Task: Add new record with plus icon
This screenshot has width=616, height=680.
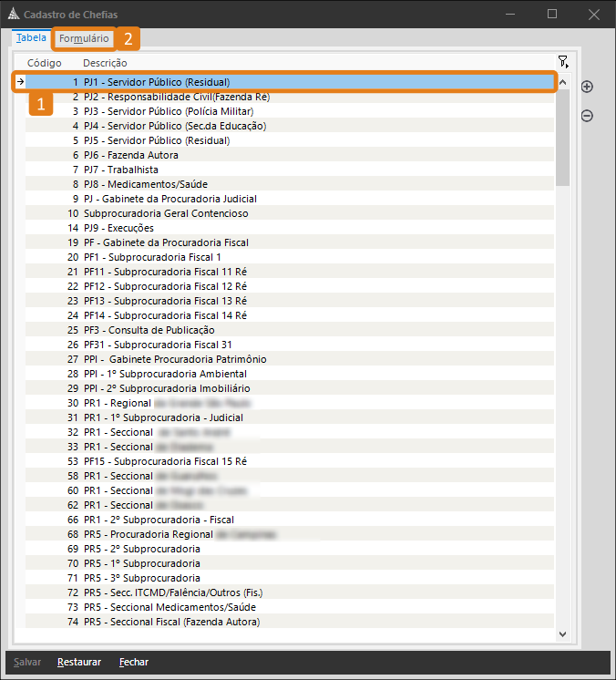Action: point(587,87)
